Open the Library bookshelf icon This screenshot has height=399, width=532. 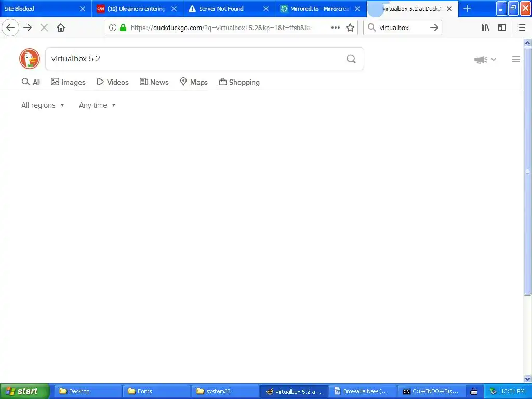coord(485,28)
